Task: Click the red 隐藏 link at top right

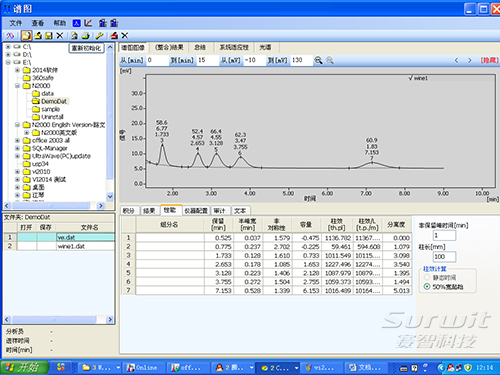Action: tap(489, 60)
